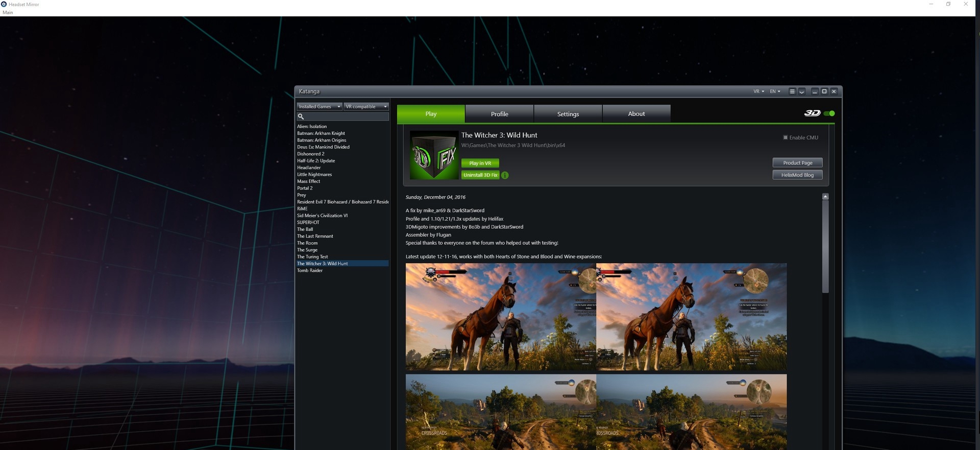Click the scrollbar up arrow in description
980x450 pixels.
pos(825,197)
